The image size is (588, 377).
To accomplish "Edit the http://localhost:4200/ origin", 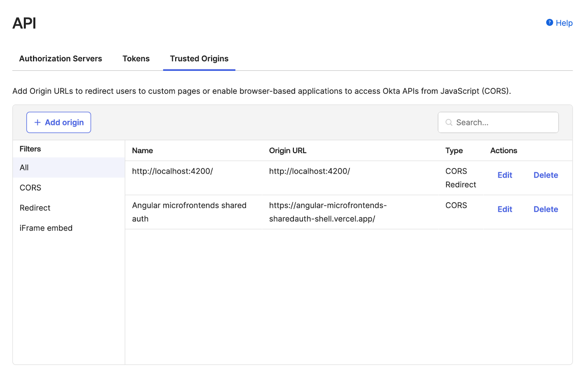I will (x=505, y=175).
